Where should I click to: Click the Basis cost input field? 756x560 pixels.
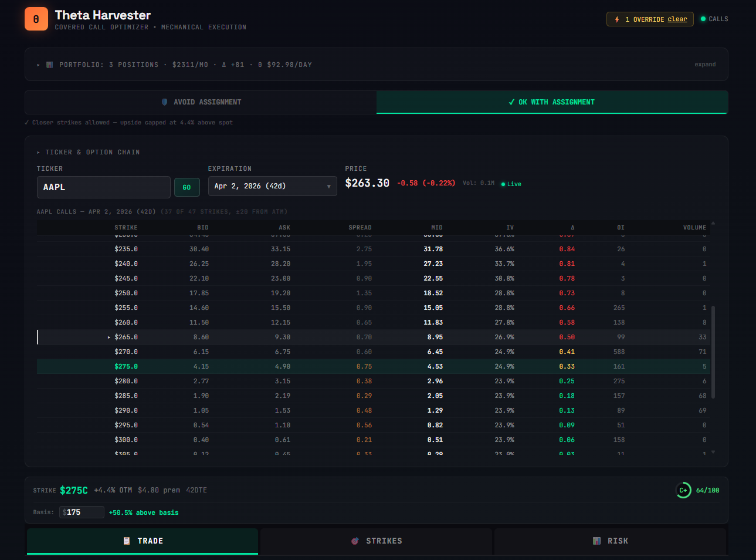[x=82, y=512]
